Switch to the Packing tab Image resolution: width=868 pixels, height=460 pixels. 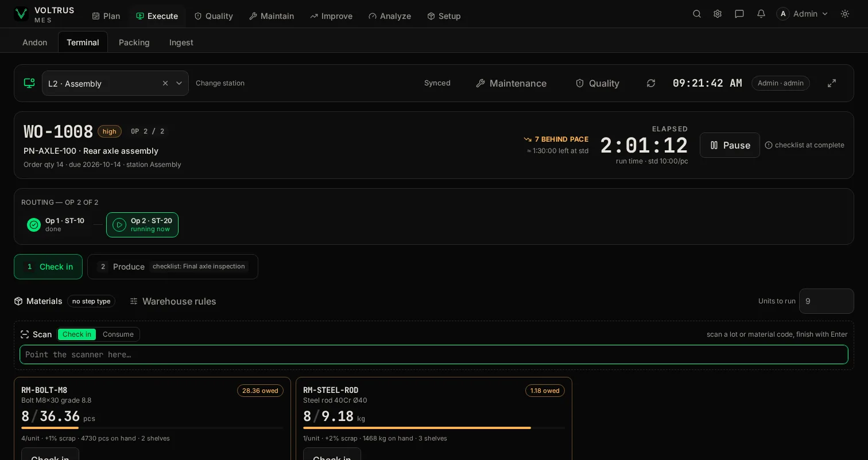tap(134, 42)
